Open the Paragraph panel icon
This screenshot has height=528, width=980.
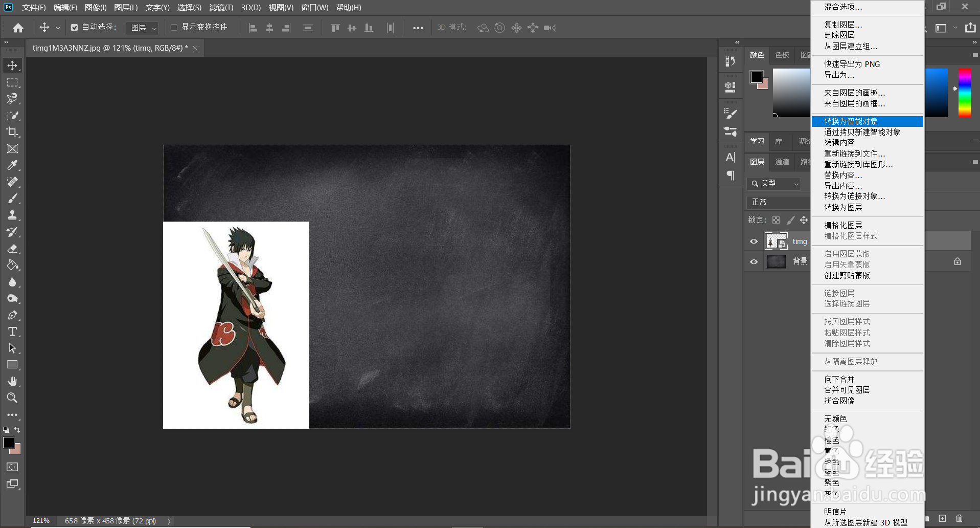tap(731, 175)
